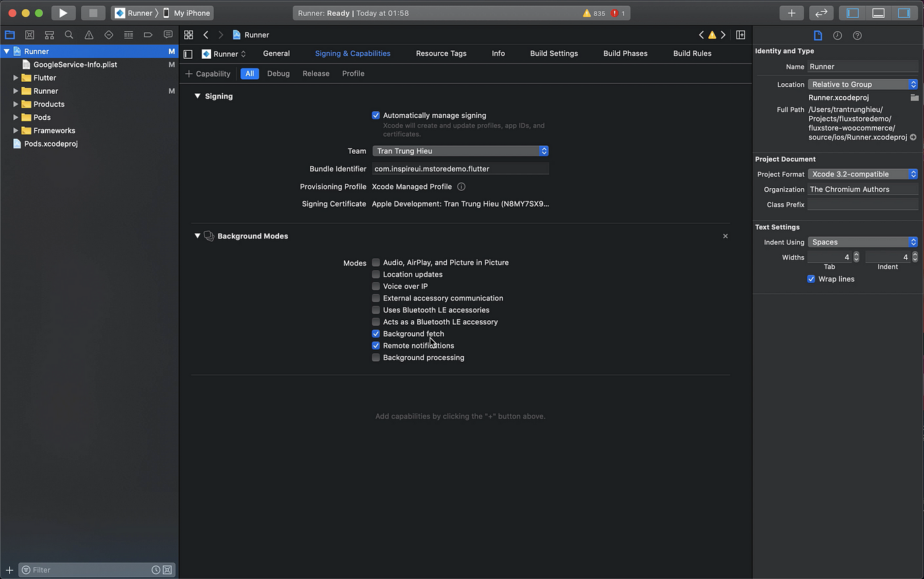This screenshot has height=579, width=924.
Task: Open the Find navigator magnifier icon
Action: point(69,35)
